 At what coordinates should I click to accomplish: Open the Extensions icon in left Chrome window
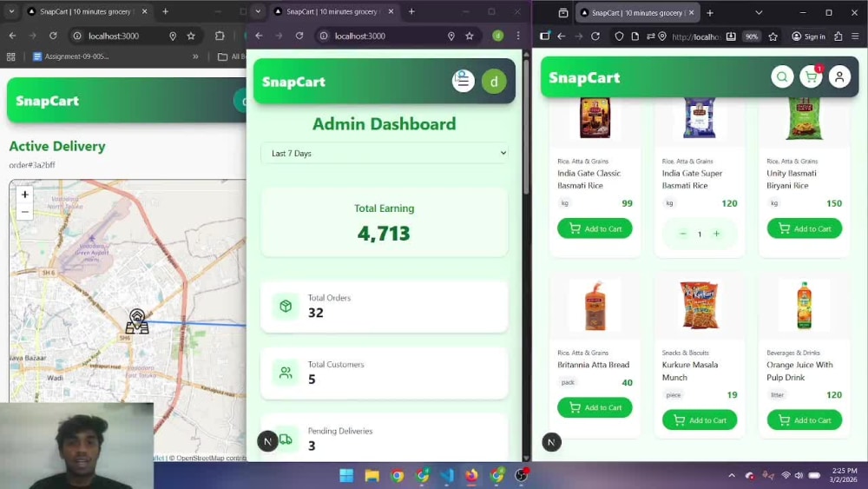coord(220,36)
